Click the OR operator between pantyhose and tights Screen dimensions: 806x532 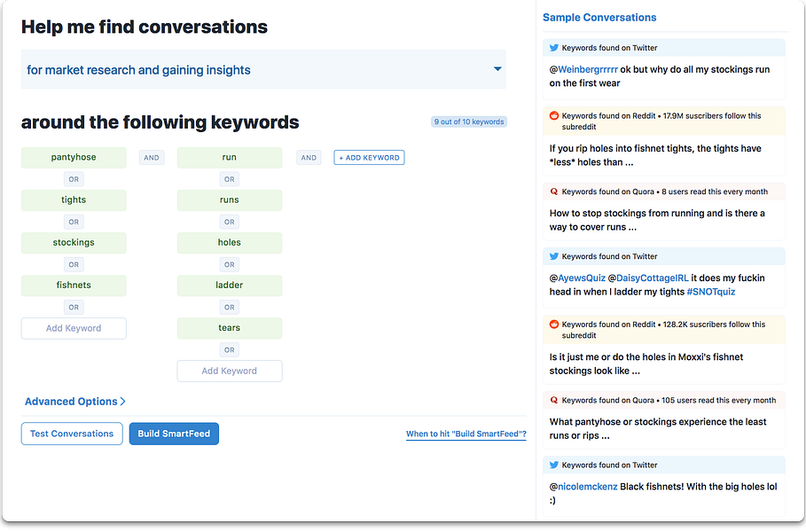tap(74, 179)
